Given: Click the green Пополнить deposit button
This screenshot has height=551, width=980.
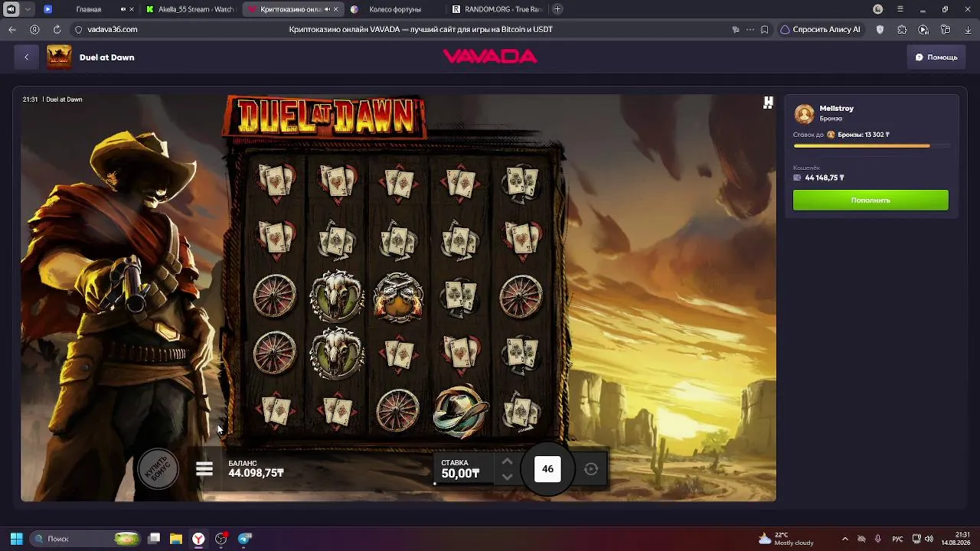Looking at the screenshot, I should [x=871, y=200].
